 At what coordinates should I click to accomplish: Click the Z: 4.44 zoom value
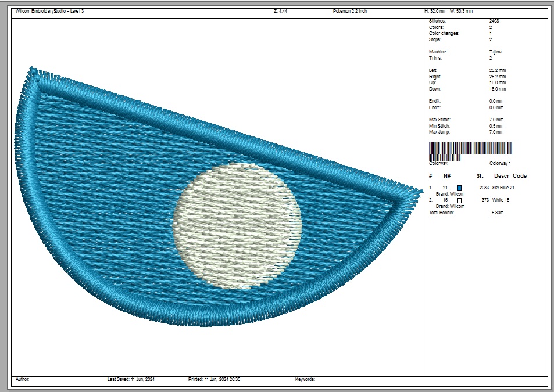coord(281,11)
